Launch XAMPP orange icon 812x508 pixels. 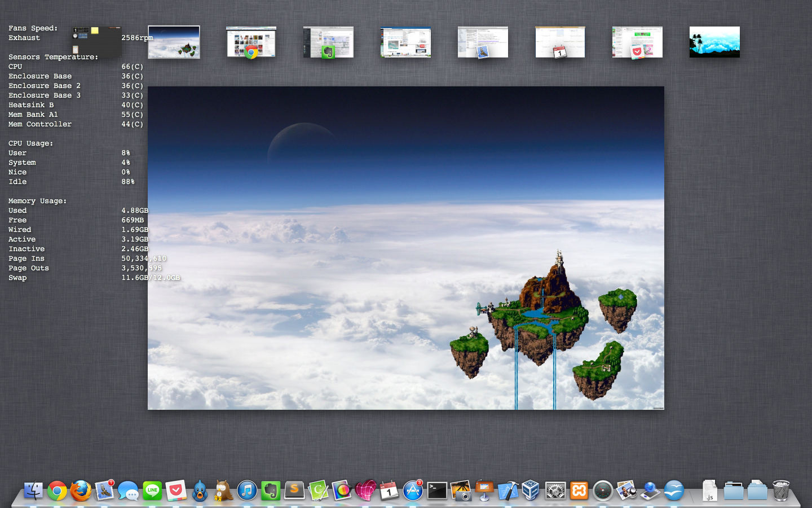tap(579, 491)
